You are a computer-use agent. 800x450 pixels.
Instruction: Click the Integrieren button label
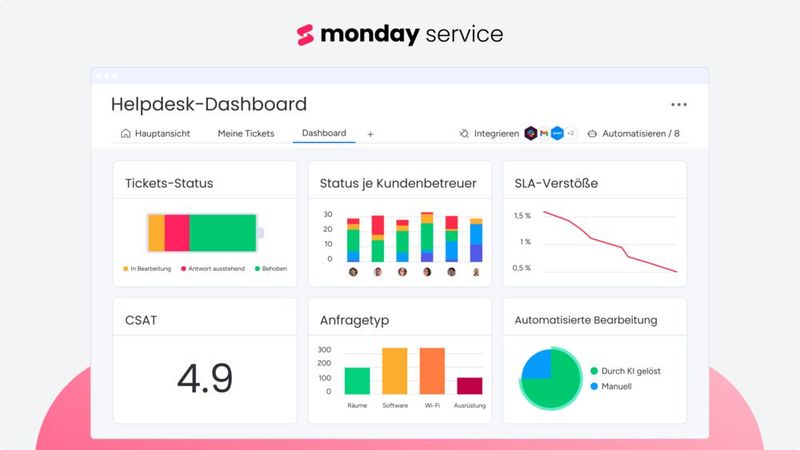496,133
